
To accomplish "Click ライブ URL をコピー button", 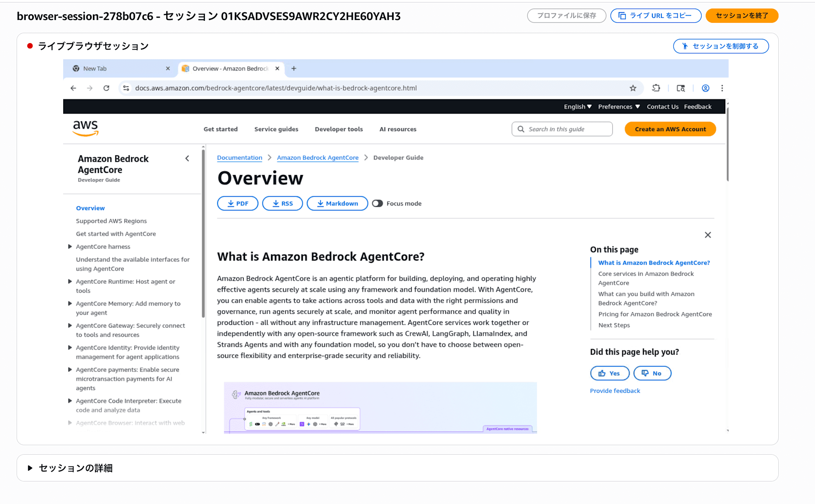I will point(656,15).
